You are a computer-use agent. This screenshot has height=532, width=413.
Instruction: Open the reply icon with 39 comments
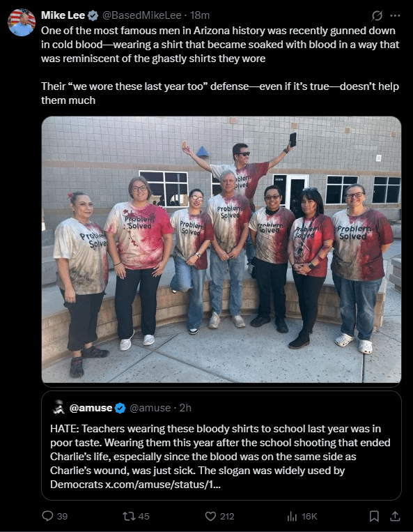47,516
